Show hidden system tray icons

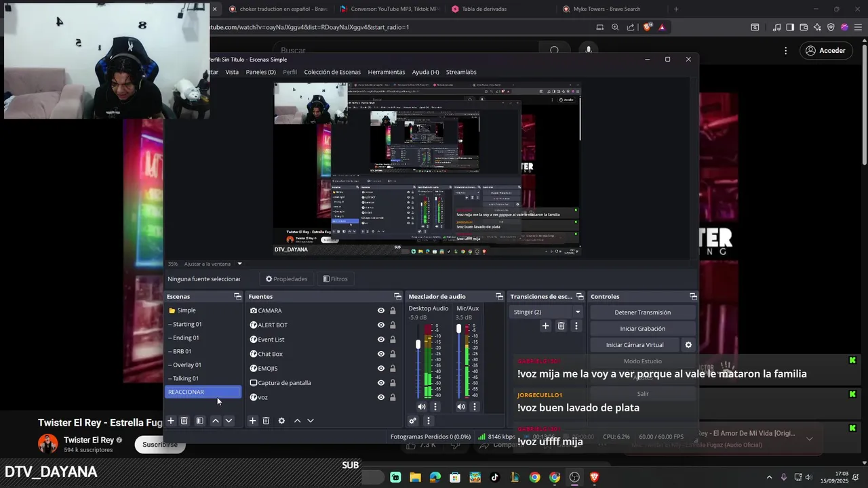click(769, 477)
